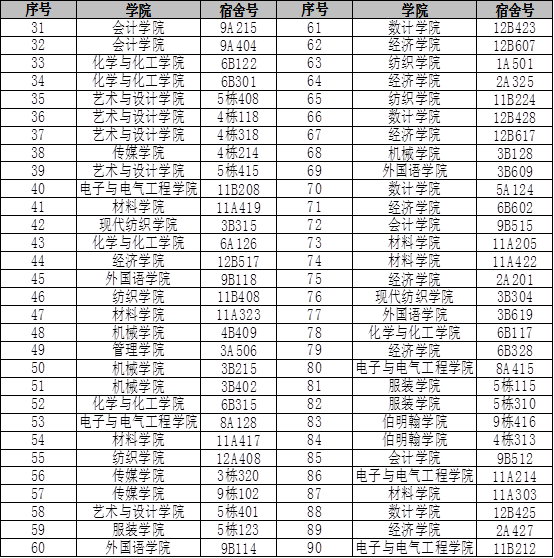The image size is (554, 558).
Task: Select dorm cell 12B517
Action: (238, 261)
